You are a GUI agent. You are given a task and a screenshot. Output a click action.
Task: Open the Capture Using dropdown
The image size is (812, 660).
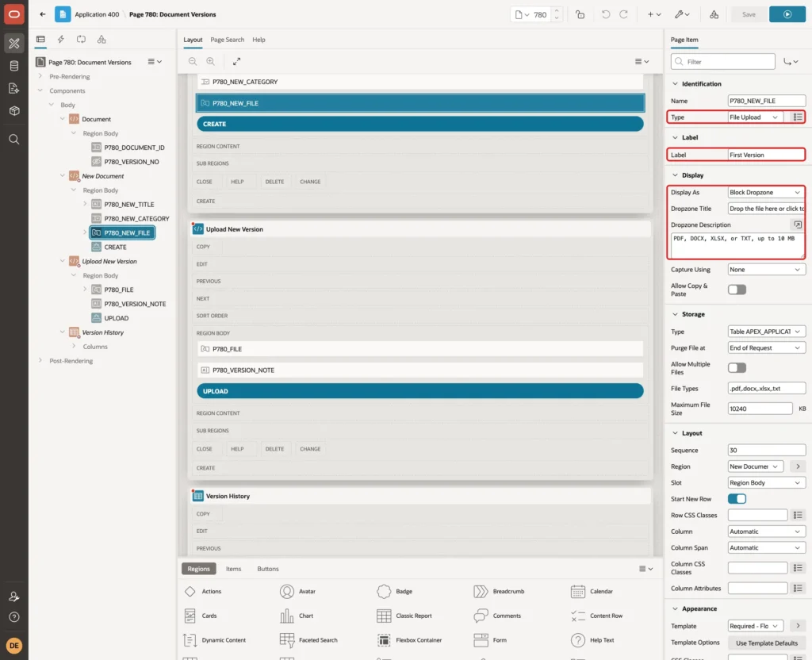click(767, 270)
